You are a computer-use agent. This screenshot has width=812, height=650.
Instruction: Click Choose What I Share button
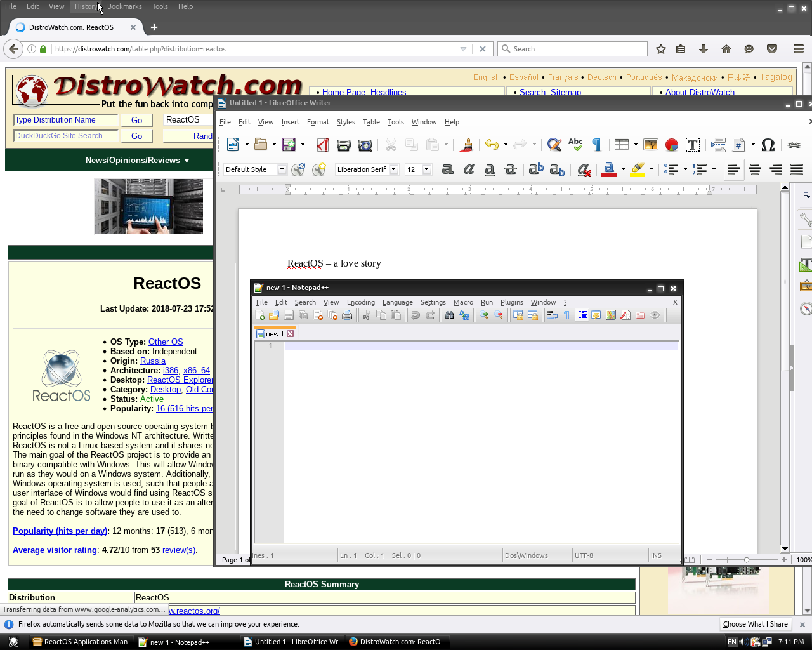tap(755, 624)
